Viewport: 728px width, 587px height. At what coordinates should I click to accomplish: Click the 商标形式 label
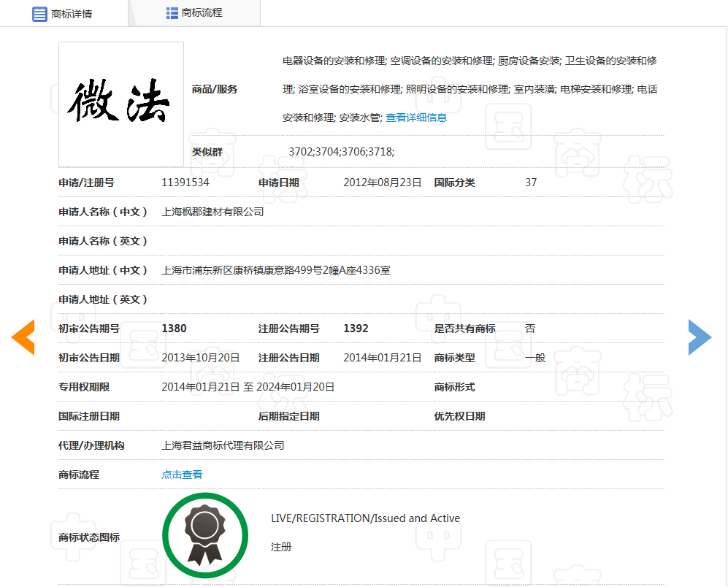click(454, 387)
